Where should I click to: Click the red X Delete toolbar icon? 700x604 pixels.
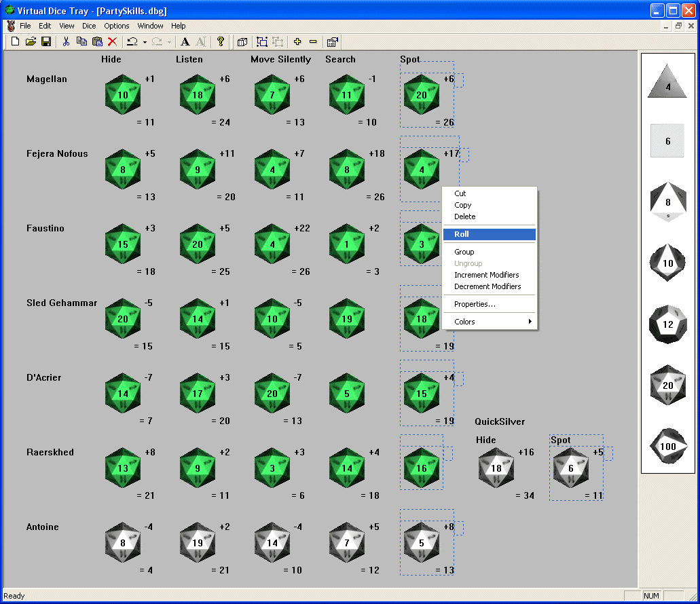(x=112, y=41)
